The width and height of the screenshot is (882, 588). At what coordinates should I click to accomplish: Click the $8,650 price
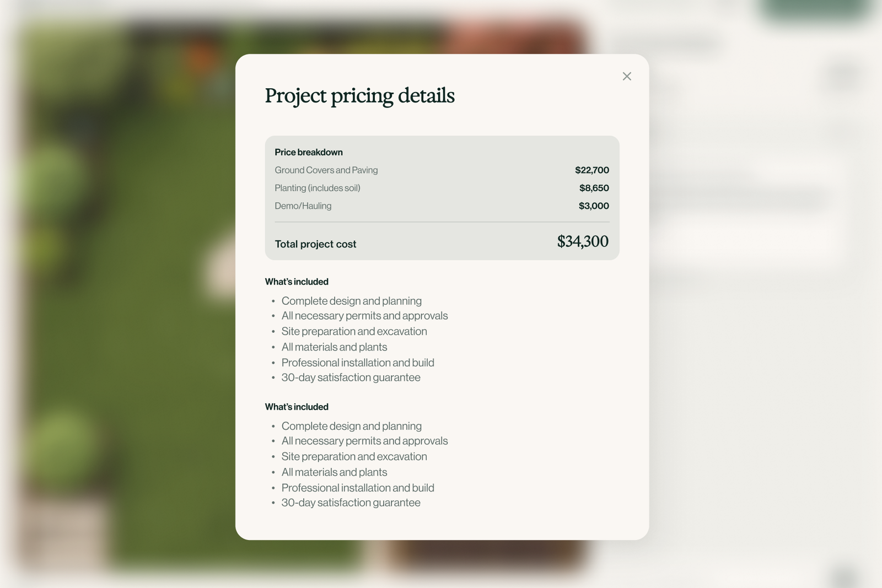pos(594,188)
